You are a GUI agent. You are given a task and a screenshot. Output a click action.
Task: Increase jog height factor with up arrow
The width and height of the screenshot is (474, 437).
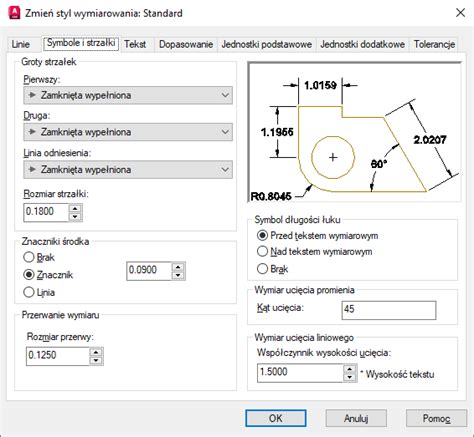[x=349, y=369]
